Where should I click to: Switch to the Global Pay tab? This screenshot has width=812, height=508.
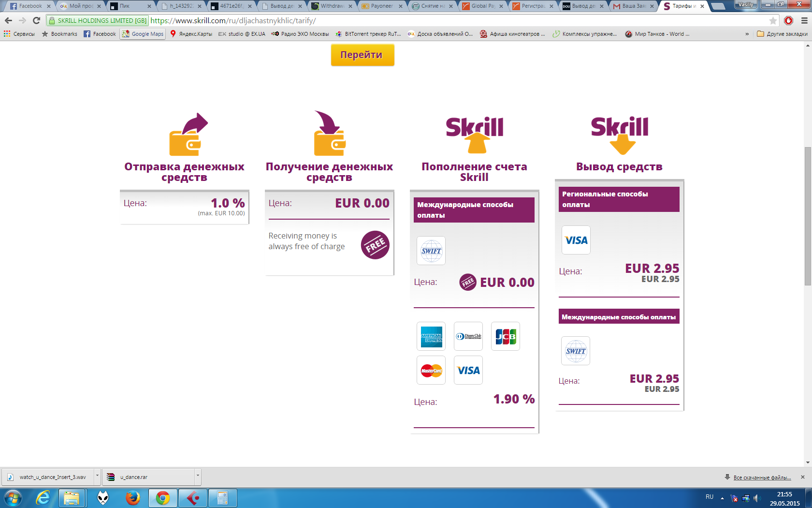click(x=482, y=6)
